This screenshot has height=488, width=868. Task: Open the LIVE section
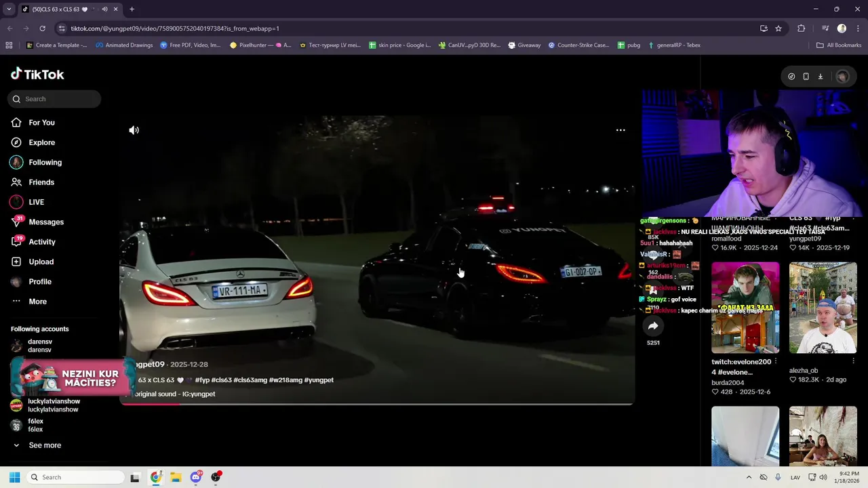tap(27, 202)
